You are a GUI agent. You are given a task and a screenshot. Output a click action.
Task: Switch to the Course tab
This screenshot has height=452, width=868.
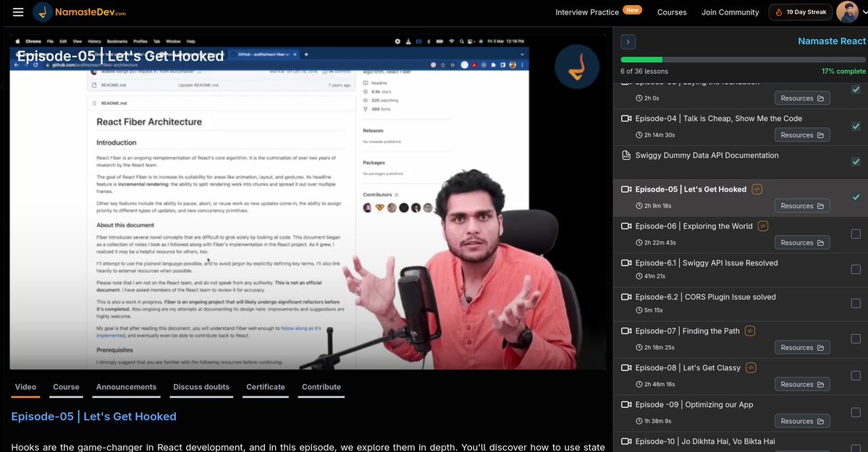coord(66,387)
